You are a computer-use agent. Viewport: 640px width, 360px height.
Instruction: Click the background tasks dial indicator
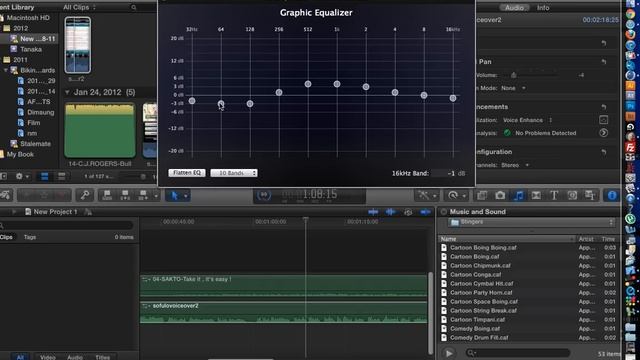264,195
